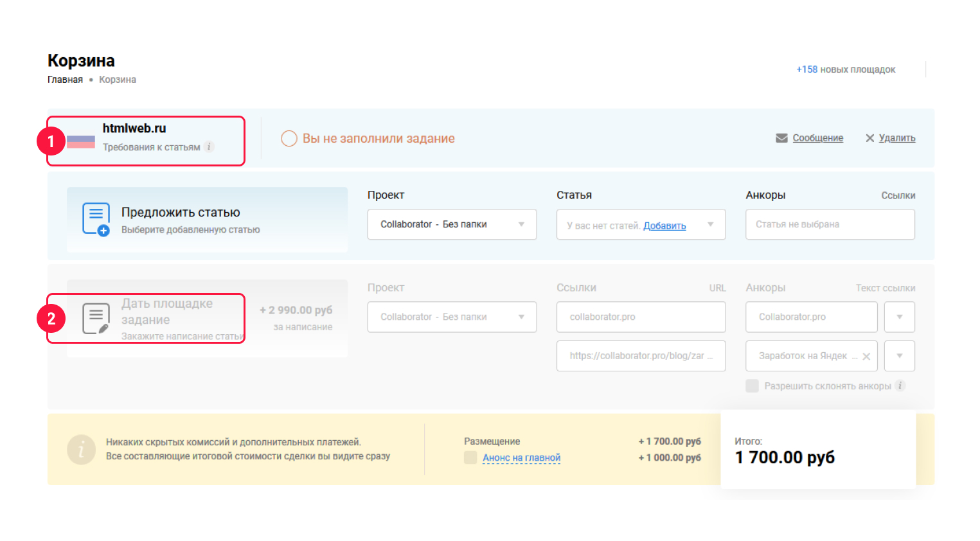This screenshot has height=541, width=980.
Task: Click the give task document icon
Action: coord(96,319)
